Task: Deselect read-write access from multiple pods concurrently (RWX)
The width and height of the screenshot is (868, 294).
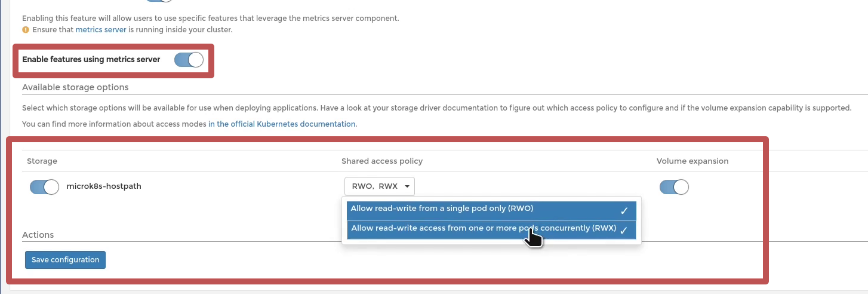Action: tap(492, 230)
